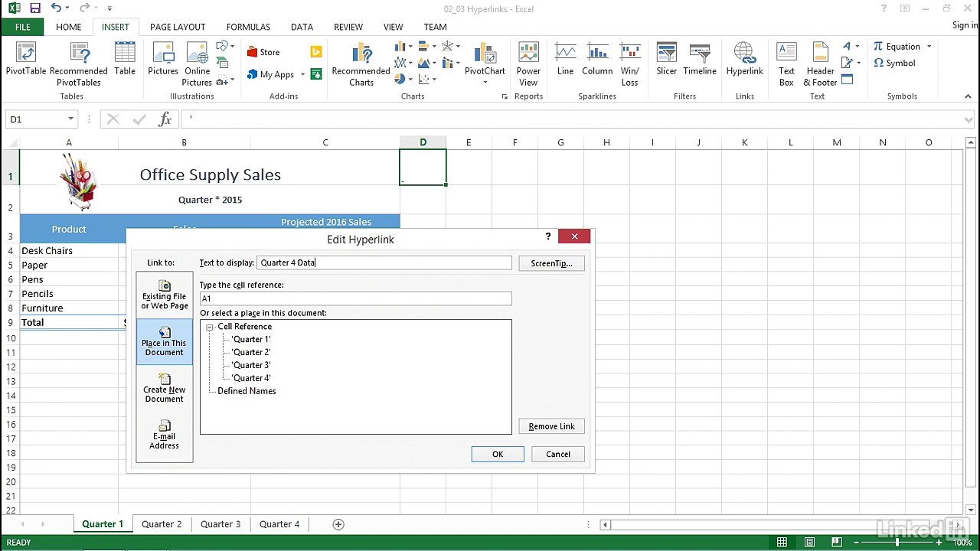Insert an Object from Text group
The image size is (980, 551).
[x=848, y=79]
